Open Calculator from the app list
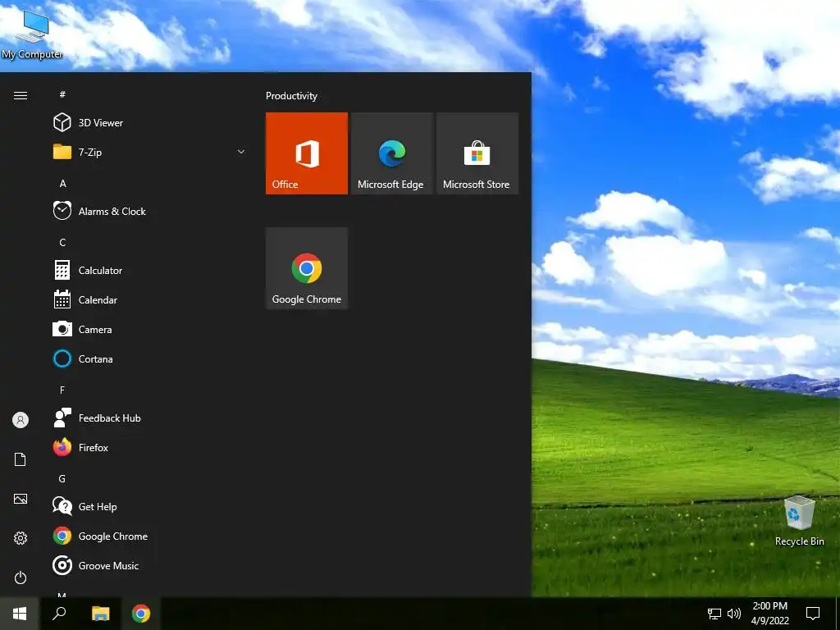Image resolution: width=840 pixels, height=630 pixels. point(150,271)
